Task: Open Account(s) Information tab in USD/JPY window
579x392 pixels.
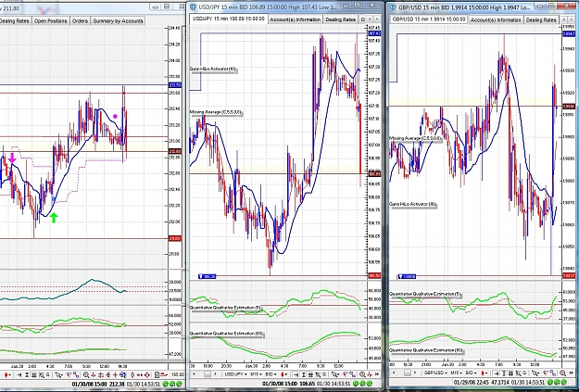Action: [295, 19]
